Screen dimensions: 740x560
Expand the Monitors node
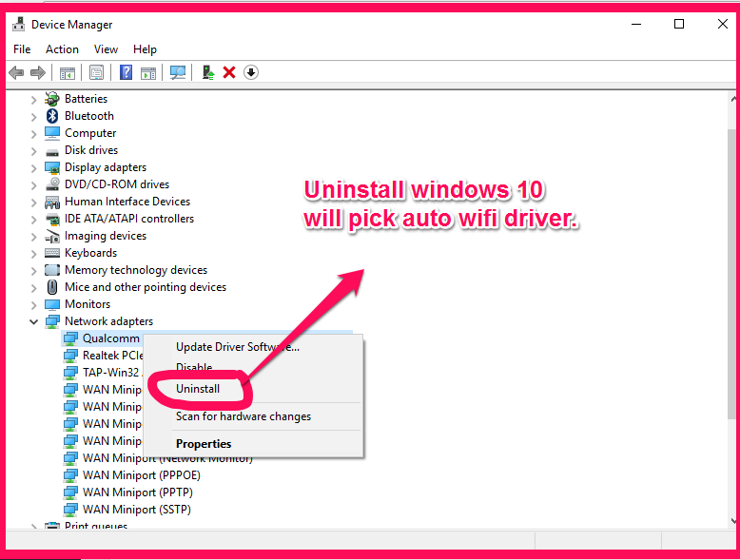click(x=33, y=305)
